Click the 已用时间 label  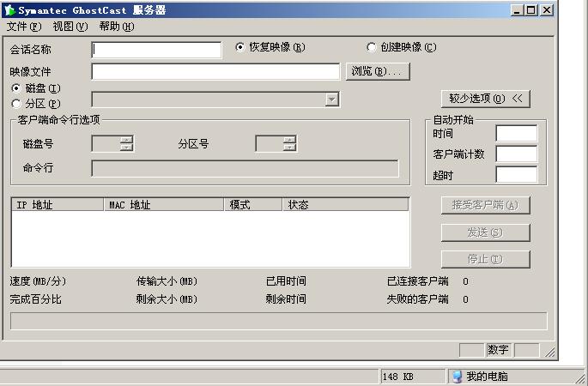pyautogui.click(x=286, y=281)
